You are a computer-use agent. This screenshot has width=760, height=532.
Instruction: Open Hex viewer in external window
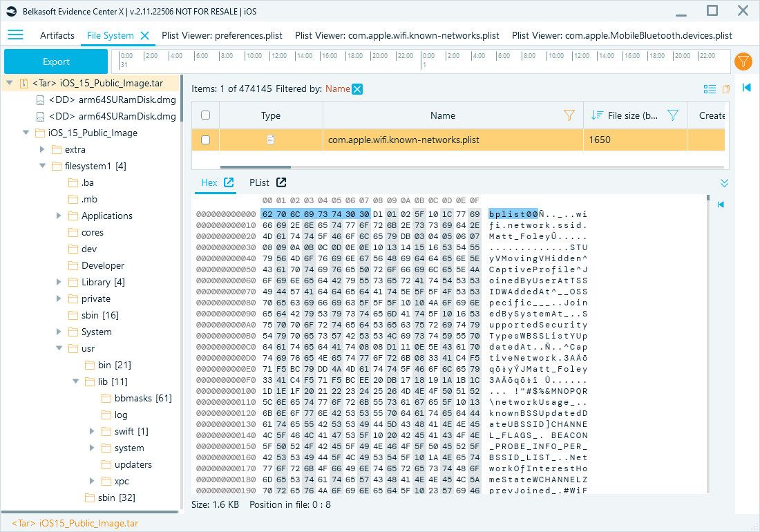tap(229, 182)
